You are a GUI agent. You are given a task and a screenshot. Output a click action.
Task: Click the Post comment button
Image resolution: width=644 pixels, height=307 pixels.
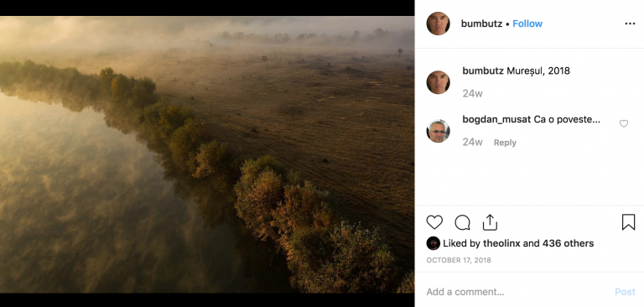(x=625, y=292)
